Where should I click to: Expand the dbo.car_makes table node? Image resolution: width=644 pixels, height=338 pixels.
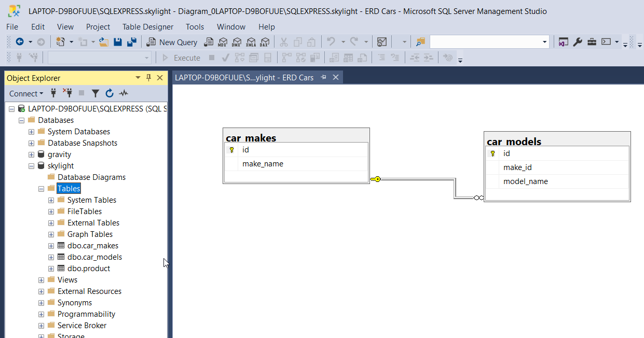pos(51,246)
